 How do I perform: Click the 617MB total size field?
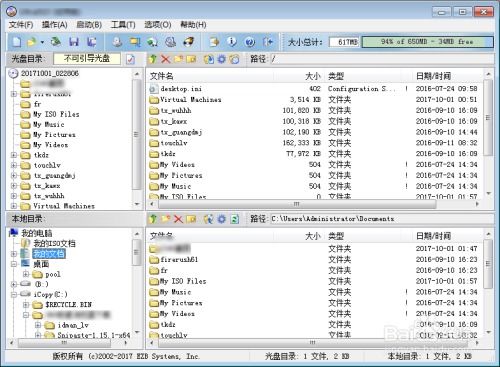point(344,42)
